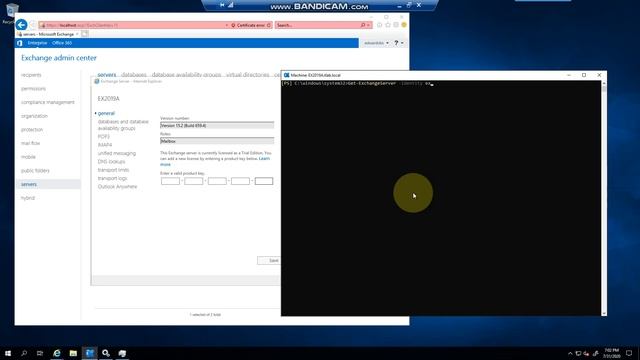Expand the search provider dropdown arrow
Viewport: 640px width, 360px height.
[x=368, y=25]
